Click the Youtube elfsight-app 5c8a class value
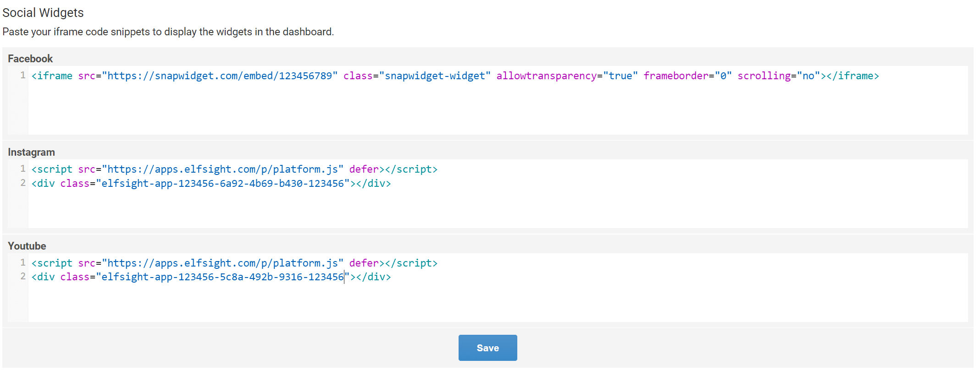The width and height of the screenshot is (980, 376). pyautogui.click(x=222, y=277)
